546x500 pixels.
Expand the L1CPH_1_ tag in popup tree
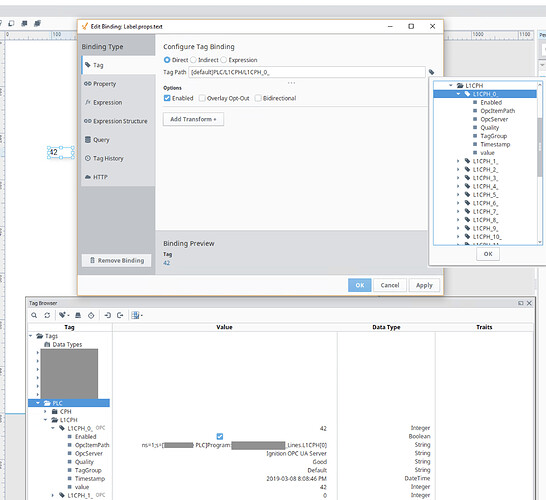pyautogui.click(x=458, y=161)
